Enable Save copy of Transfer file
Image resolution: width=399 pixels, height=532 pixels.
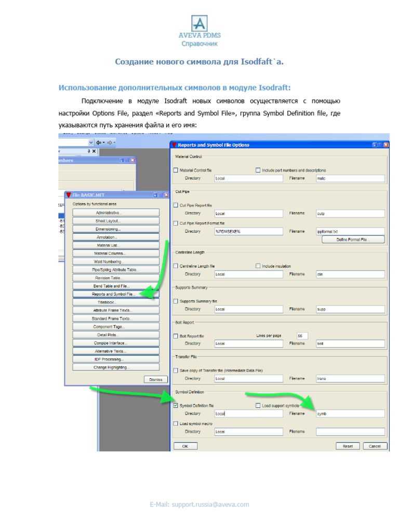point(176,370)
